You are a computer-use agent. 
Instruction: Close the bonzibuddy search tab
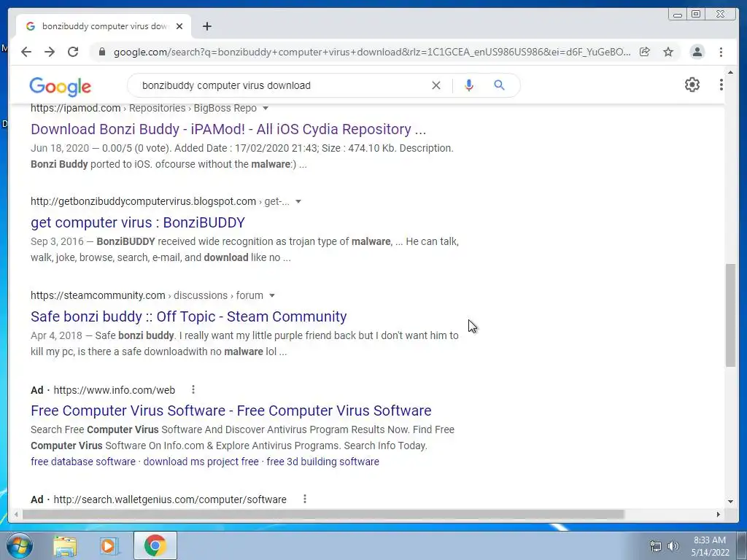point(179,26)
